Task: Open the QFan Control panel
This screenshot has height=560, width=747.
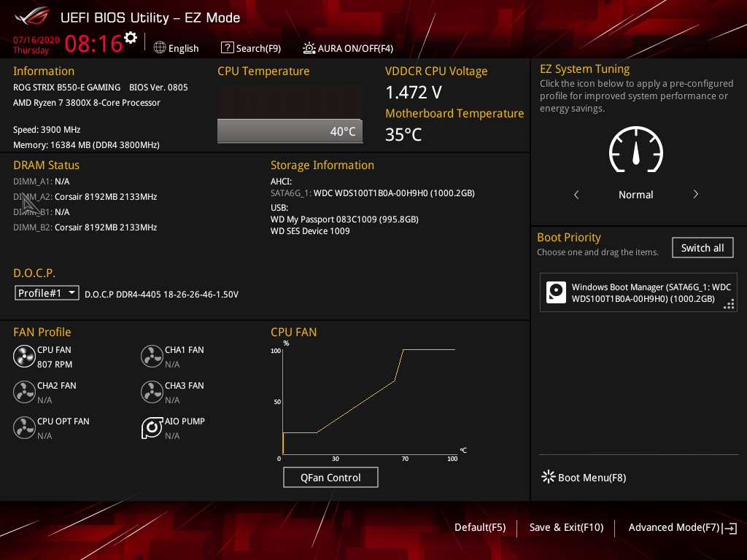Action: (x=330, y=477)
